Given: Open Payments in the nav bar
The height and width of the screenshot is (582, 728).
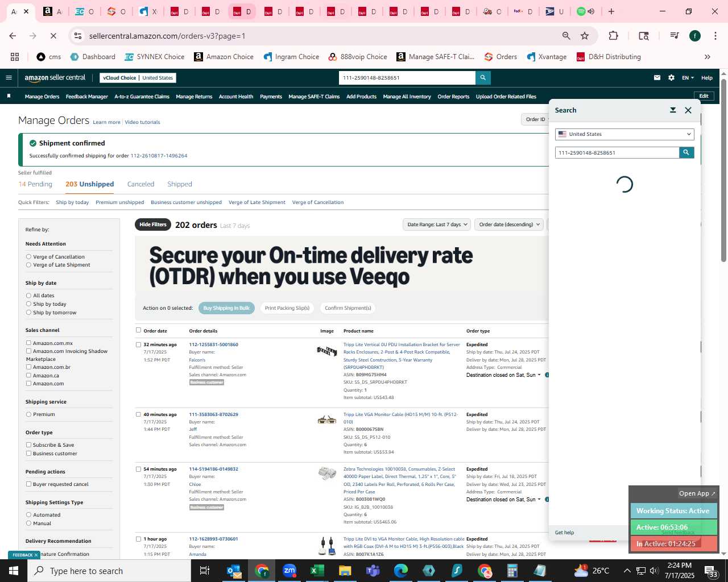Looking at the screenshot, I should click(271, 97).
